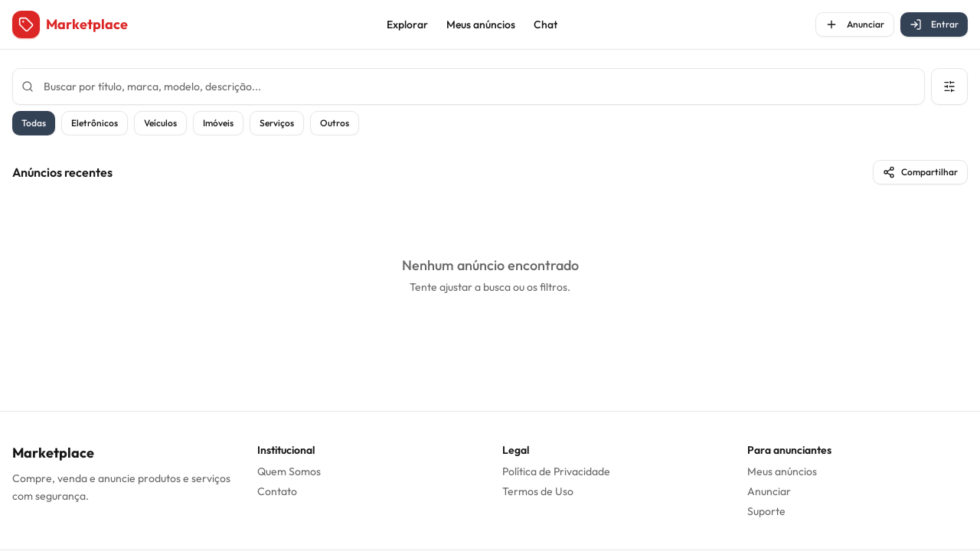Image resolution: width=980 pixels, height=551 pixels.
Task: Select the Eletrônicos category chip
Action: tap(94, 123)
